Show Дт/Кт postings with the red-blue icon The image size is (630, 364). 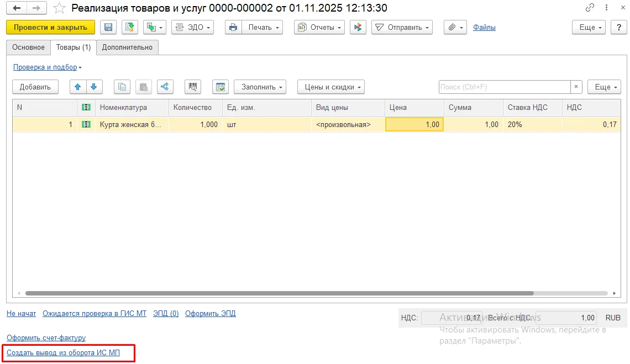point(358,27)
